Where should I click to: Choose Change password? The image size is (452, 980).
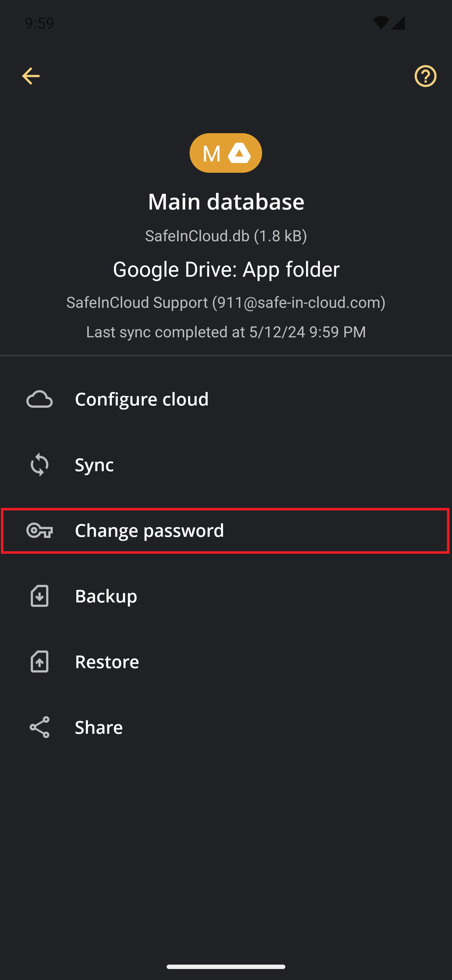149,530
